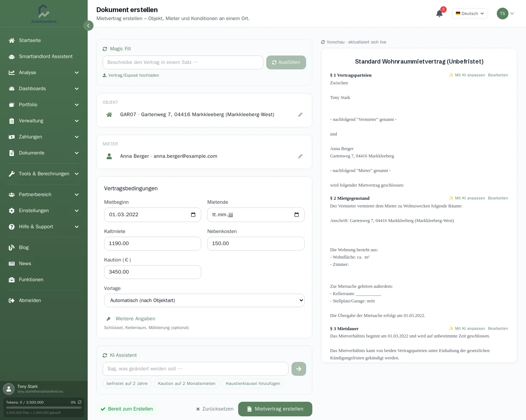The height and width of the screenshot is (420, 526).
Task: Click the SmartLandlord logo
Action: (x=44, y=14)
